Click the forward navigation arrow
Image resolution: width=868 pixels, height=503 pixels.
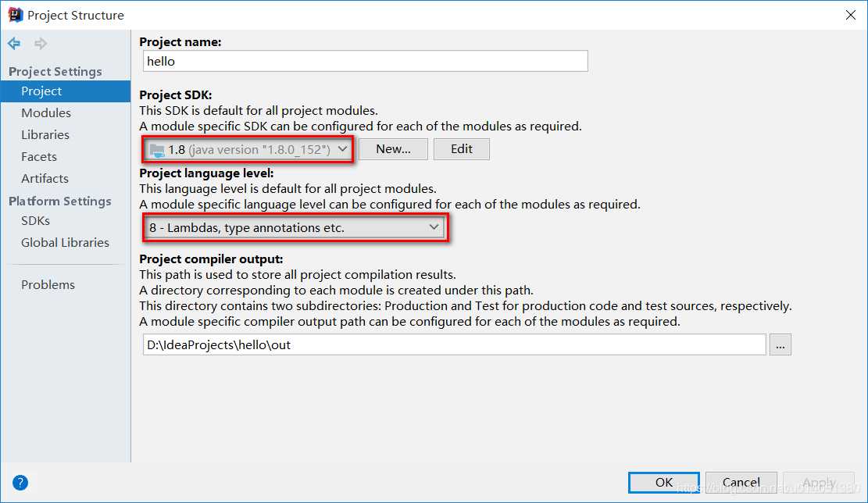[40, 44]
